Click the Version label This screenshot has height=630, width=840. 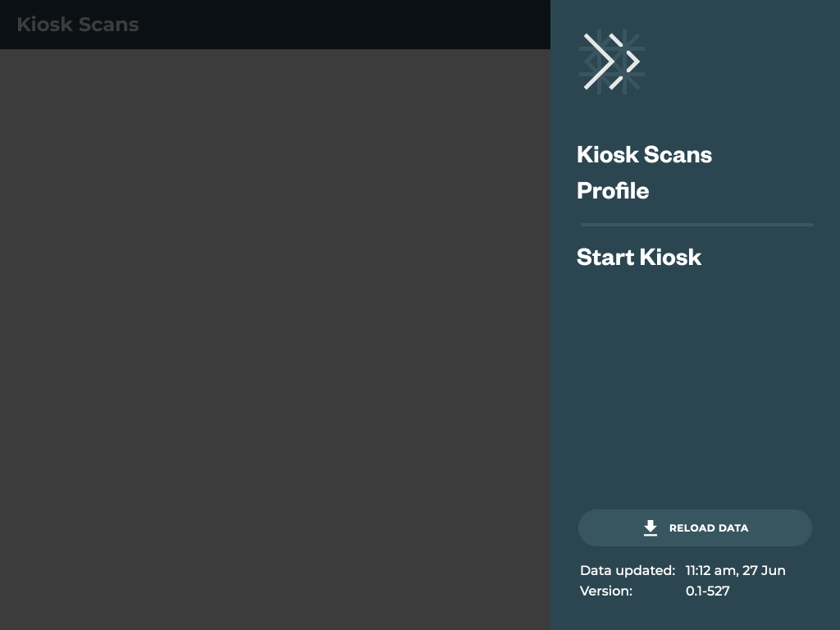pos(606,591)
